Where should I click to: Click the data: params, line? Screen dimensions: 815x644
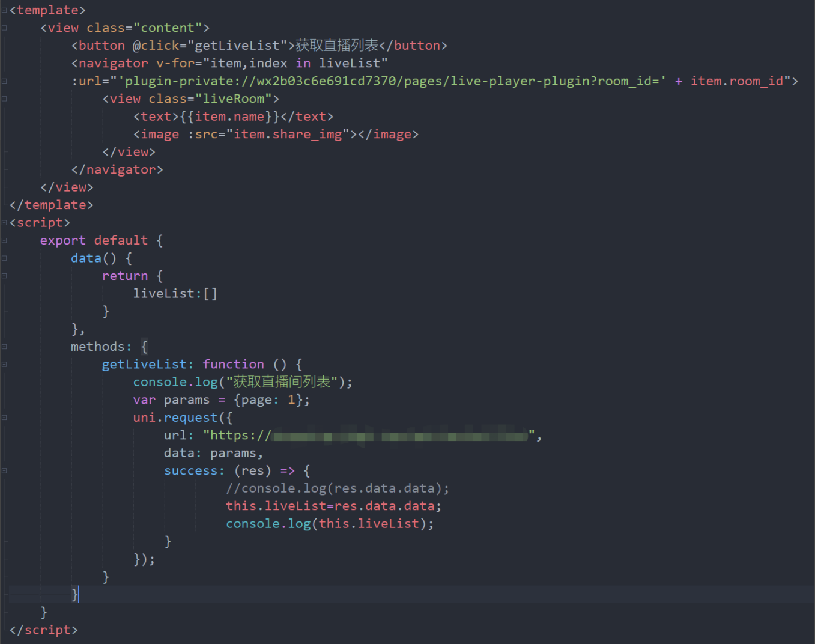click(214, 453)
